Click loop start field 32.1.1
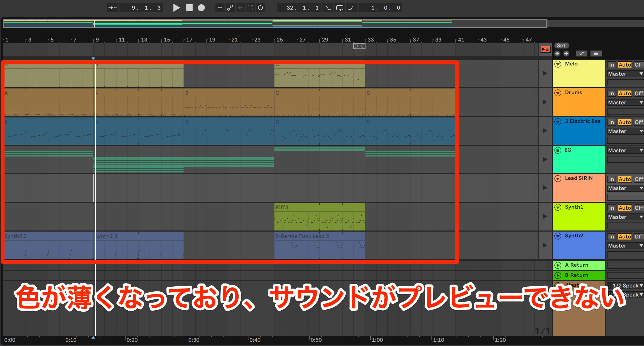 [299, 8]
